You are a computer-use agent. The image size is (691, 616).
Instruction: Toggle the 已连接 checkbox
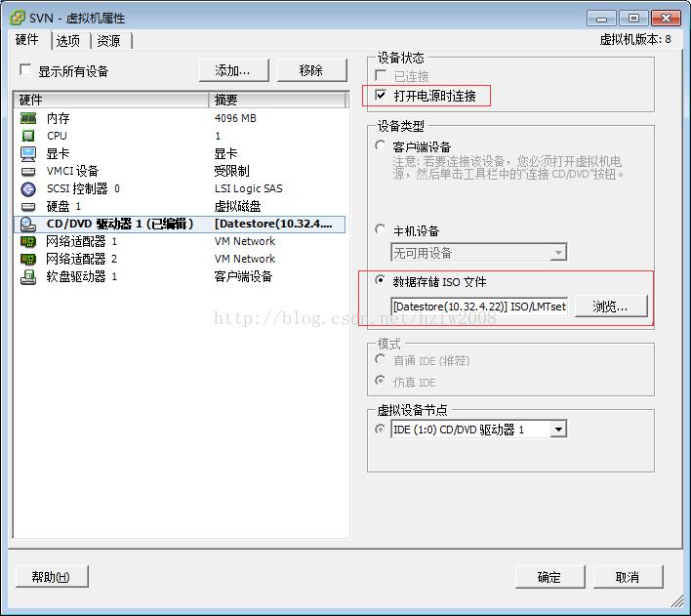[381, 75]
